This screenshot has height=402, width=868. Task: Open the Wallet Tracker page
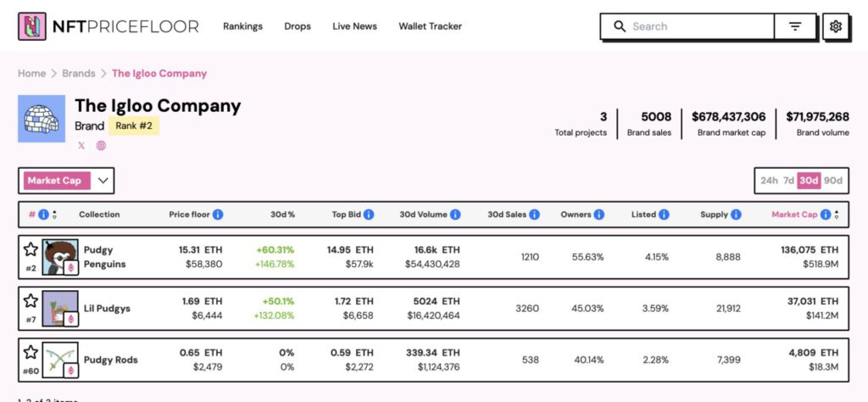point(430,26)
